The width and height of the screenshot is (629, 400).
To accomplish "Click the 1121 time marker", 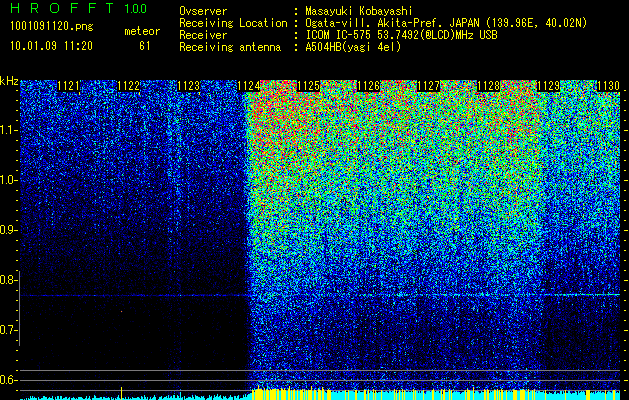I will pyautogui.click(x=69, y=86).
